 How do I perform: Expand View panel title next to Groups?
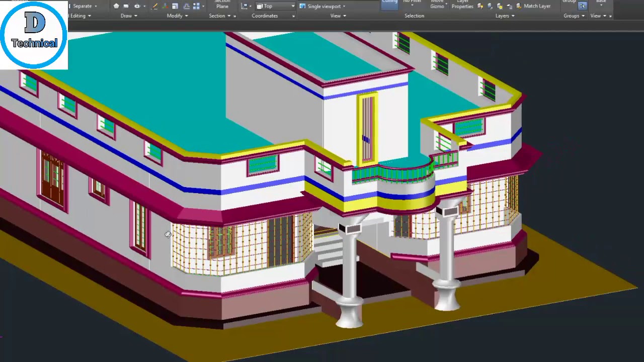coord(598,16)
